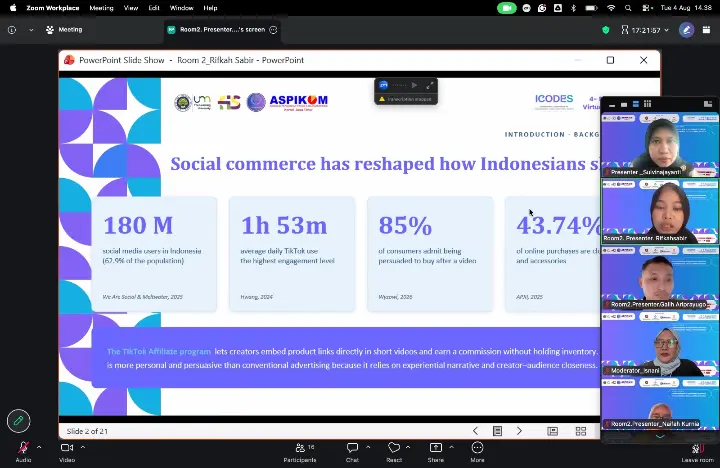Screen dimensions: 720x468
Task: Select Room2 Presenter Rifkahsabir video thumbnail
Action: tap(660, 211)
